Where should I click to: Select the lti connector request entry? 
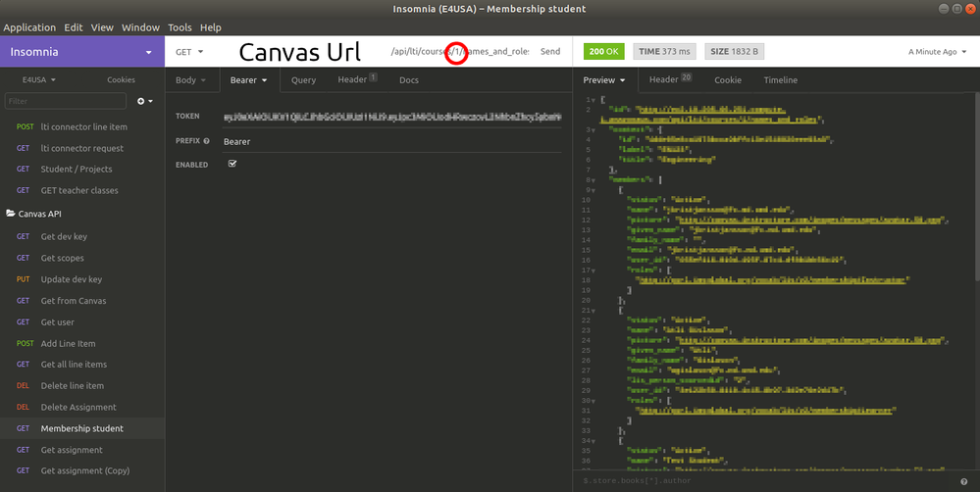pyautogui.click(x=82, y=149)
